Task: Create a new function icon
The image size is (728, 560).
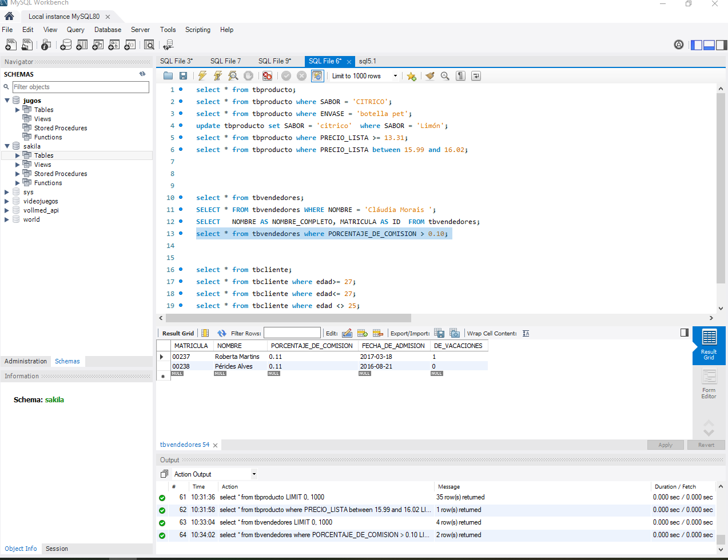Action: click(130, 45)
